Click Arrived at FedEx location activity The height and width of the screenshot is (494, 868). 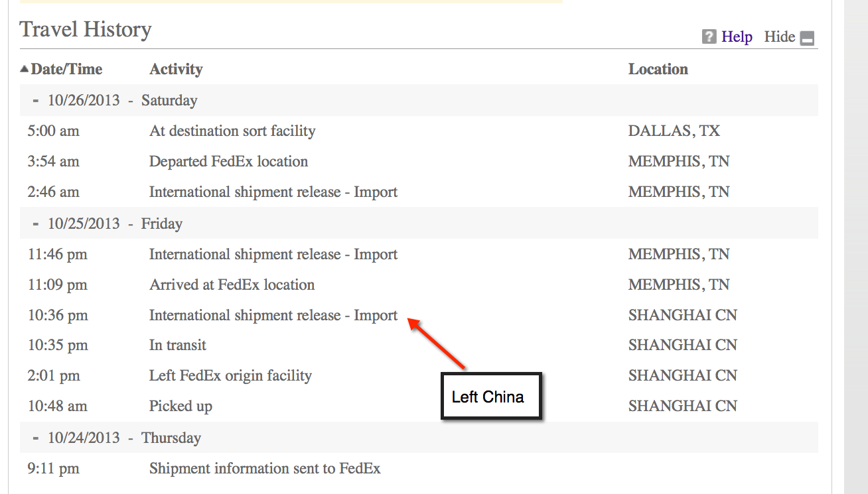pyautogui.click(x=232, y=285)
